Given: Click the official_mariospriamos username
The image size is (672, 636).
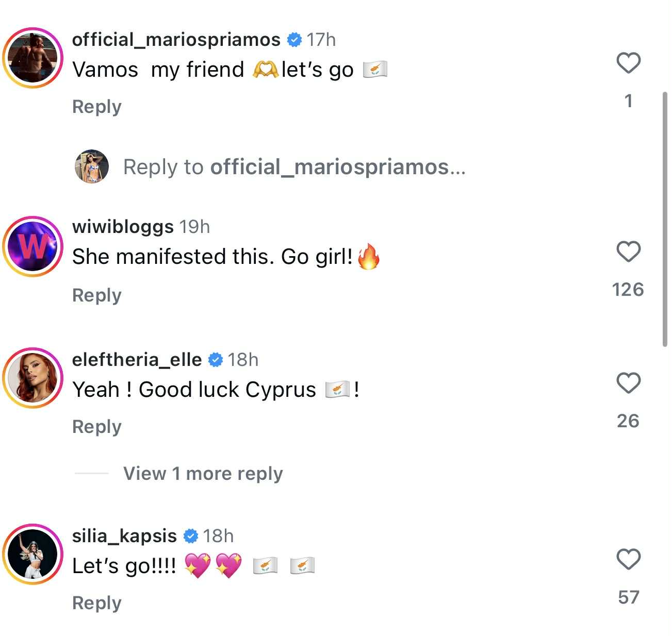Looking at the screenshot, I should click(176, 40).
